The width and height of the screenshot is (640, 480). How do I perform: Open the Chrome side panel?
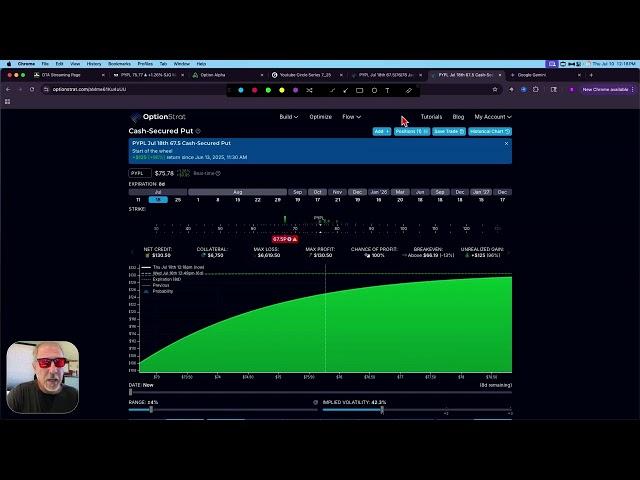click(x=553, y=89)
